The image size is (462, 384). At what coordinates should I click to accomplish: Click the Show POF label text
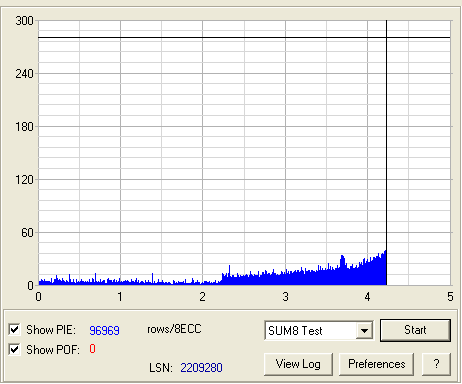tap(53, 350)
